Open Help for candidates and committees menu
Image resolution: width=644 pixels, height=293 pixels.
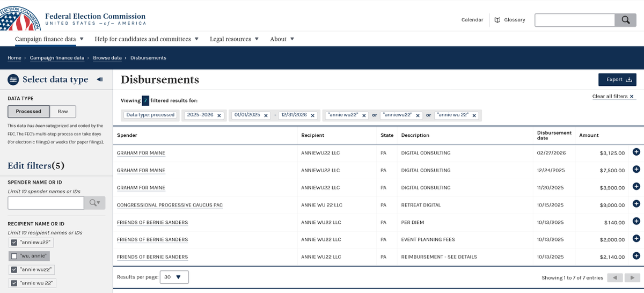(x=147, y=39)
